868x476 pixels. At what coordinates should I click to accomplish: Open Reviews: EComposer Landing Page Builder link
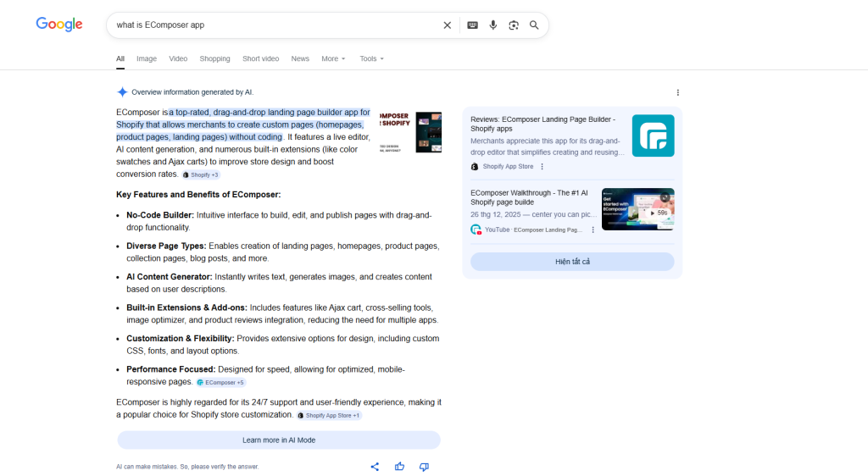click(x=542, y=125)
